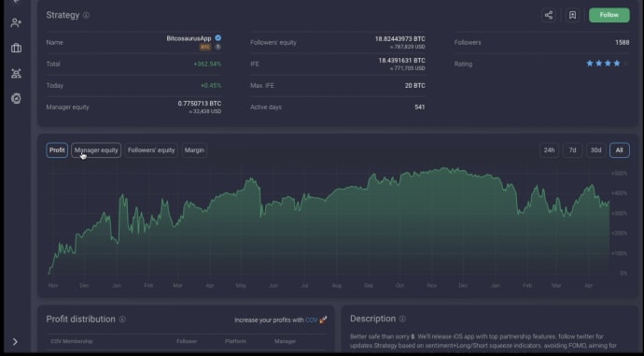Click the 0.7750713 BTC manager equity
This screenshot has width=644, height=356.
click(200, 104)
